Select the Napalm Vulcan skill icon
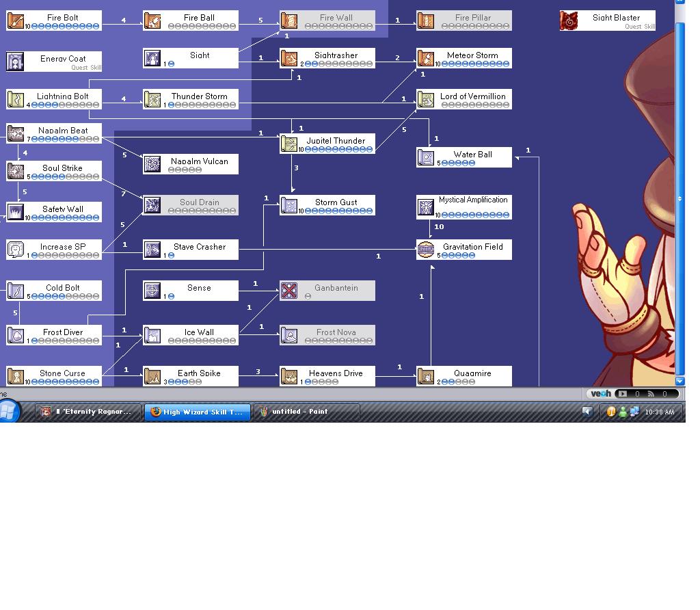This screenshot has height=610, width=700. click(152, 164)
